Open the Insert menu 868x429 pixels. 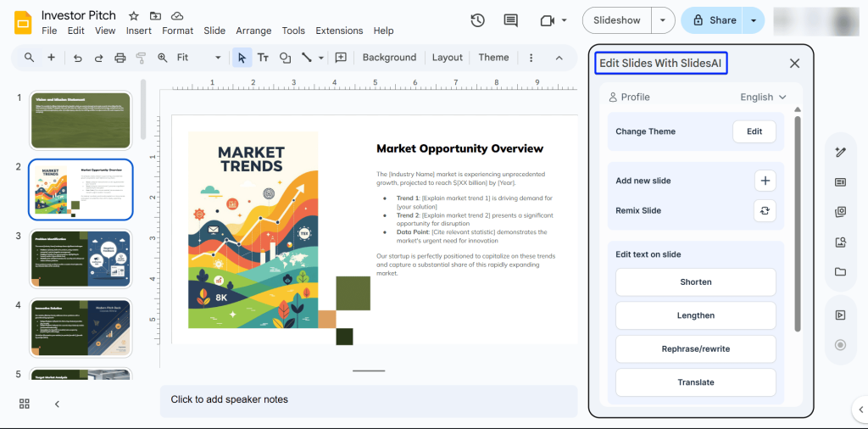point(139,31)
